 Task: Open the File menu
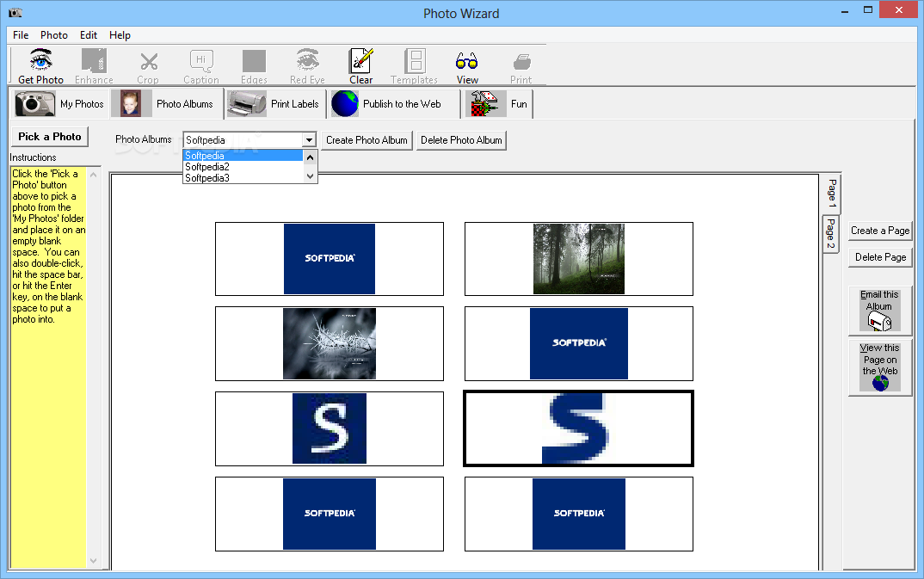21,35
